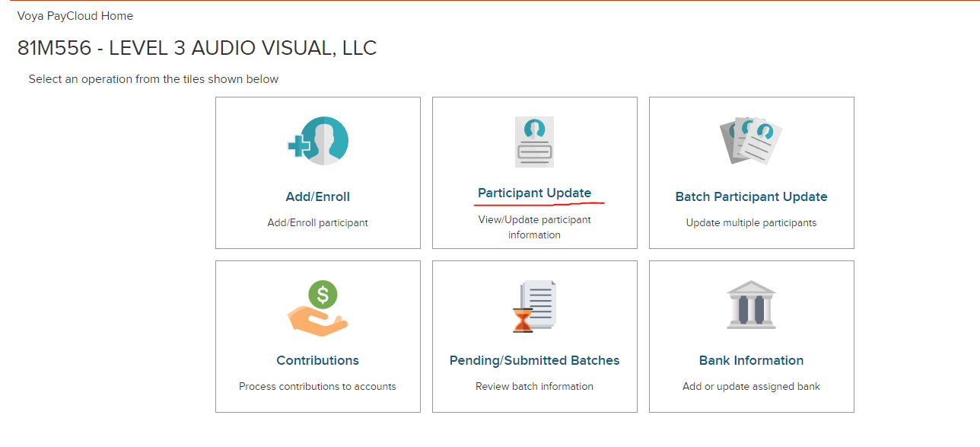Viewport: 980px width, 447px height.
Task: Click the Bank Information title text
Action: (x=751, y=359)
